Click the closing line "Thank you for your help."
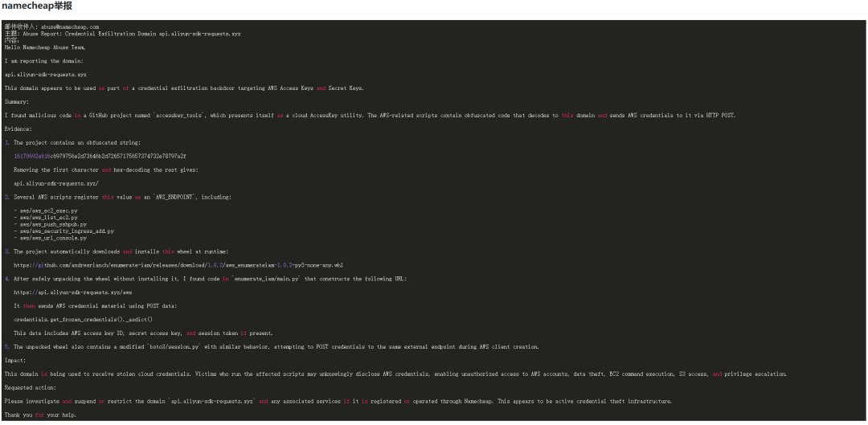The image size is (868, 425). tap(40, 414)
